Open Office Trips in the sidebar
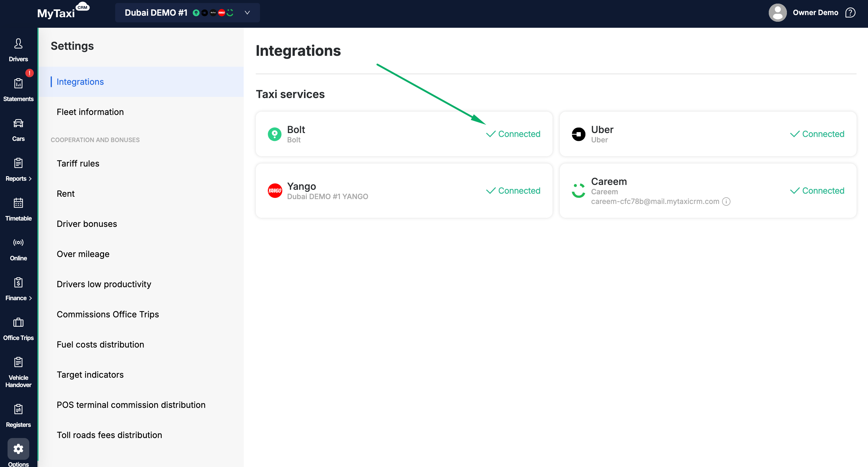 (x=18, y=329)
